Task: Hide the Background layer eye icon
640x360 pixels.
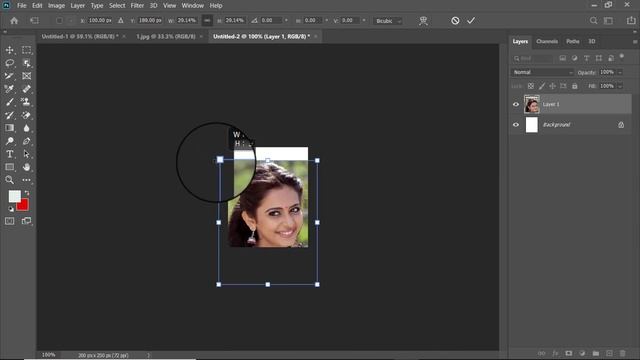Action: point(516,125)
